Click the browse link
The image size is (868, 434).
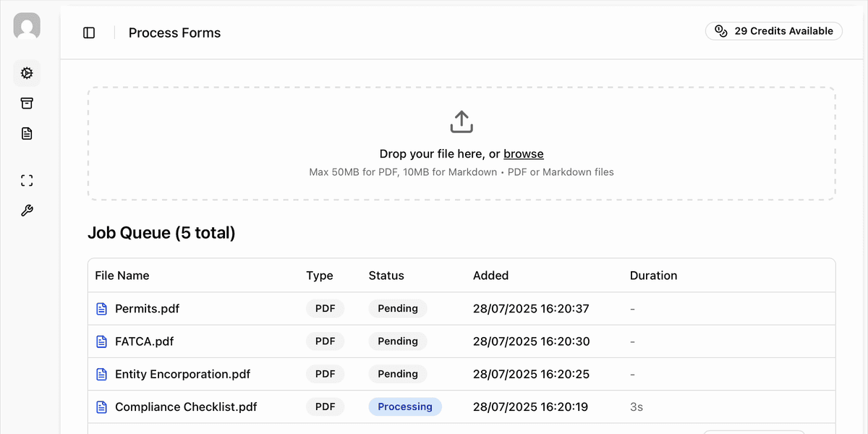[x=523, y=154]
